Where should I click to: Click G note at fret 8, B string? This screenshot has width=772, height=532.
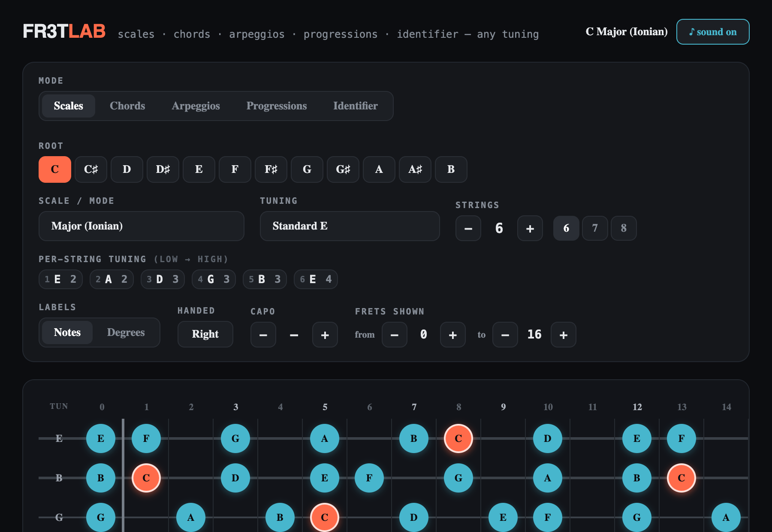[458, 478]
